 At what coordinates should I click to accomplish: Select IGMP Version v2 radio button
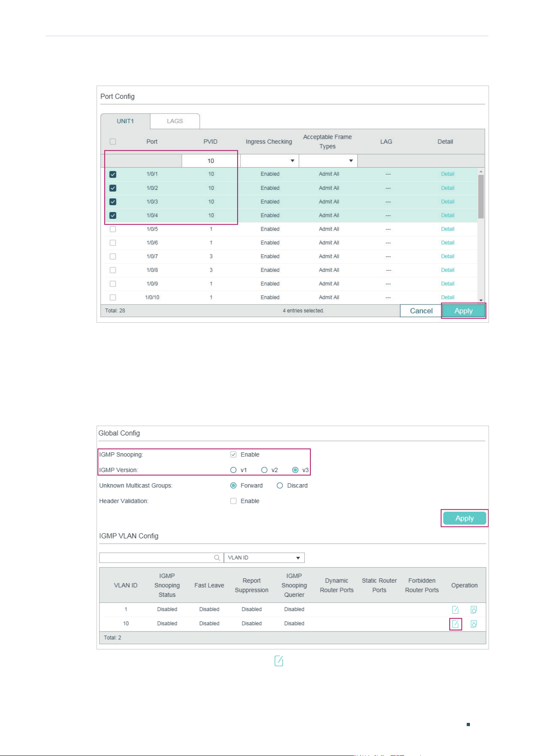(x=264, y=470)
